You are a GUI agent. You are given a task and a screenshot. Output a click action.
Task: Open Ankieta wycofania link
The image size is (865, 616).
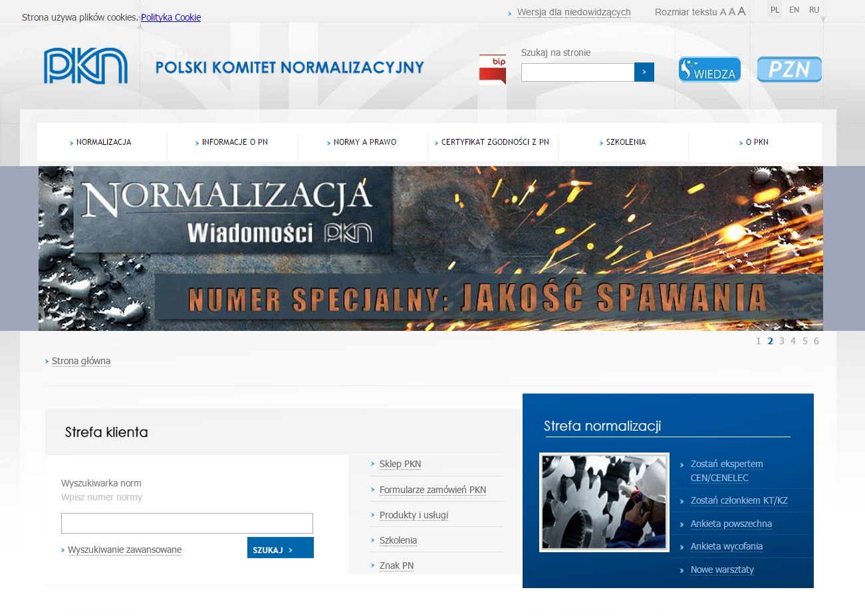(x=727, y=546)
